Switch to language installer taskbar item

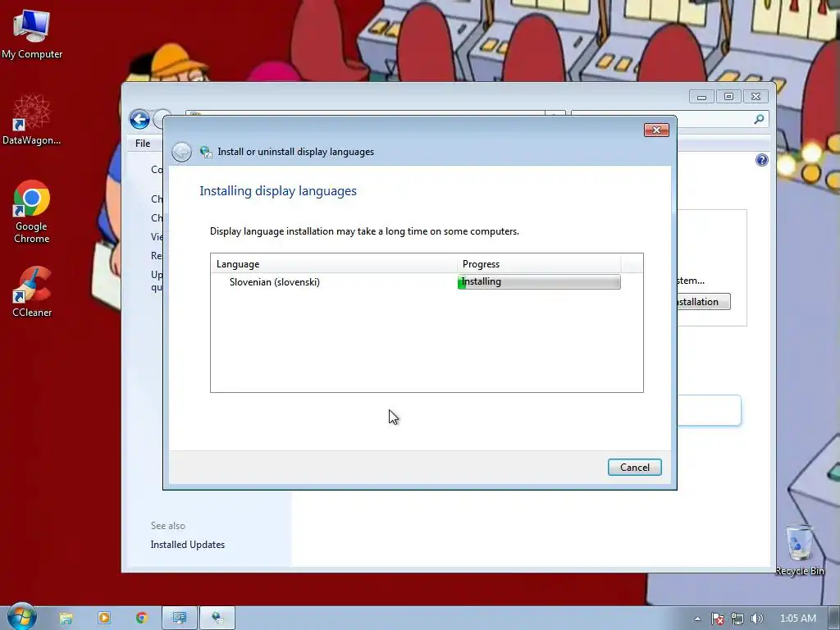click(217, 619)
